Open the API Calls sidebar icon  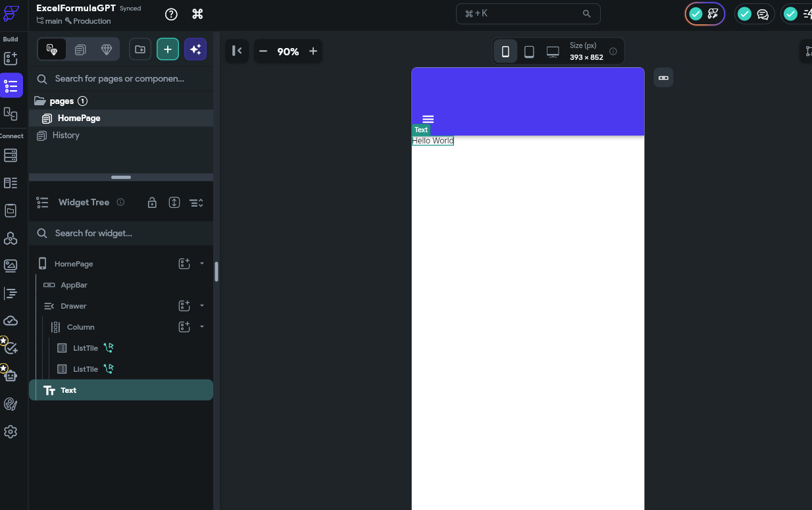pyautogui.click(x=11, y=238)
